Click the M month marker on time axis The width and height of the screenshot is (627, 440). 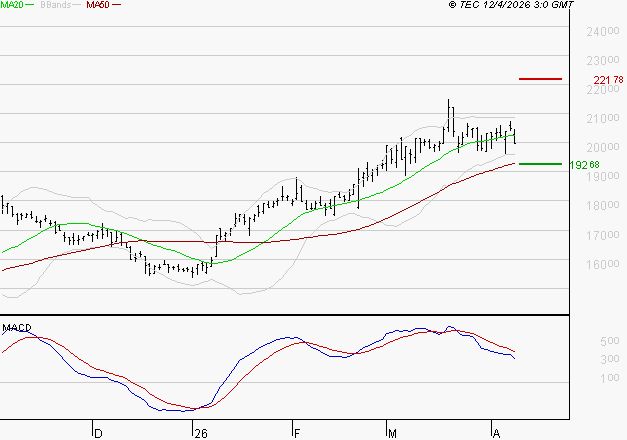(392, 434)
